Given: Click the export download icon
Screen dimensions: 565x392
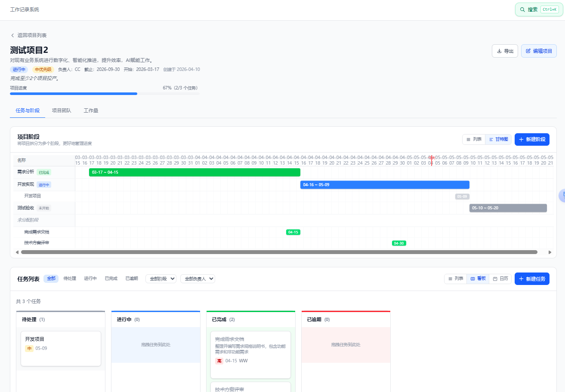Looking at the screenshot, I should [499, 51].
